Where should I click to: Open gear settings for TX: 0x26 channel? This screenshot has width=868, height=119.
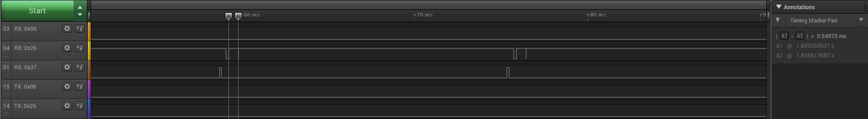click(67, 105)
